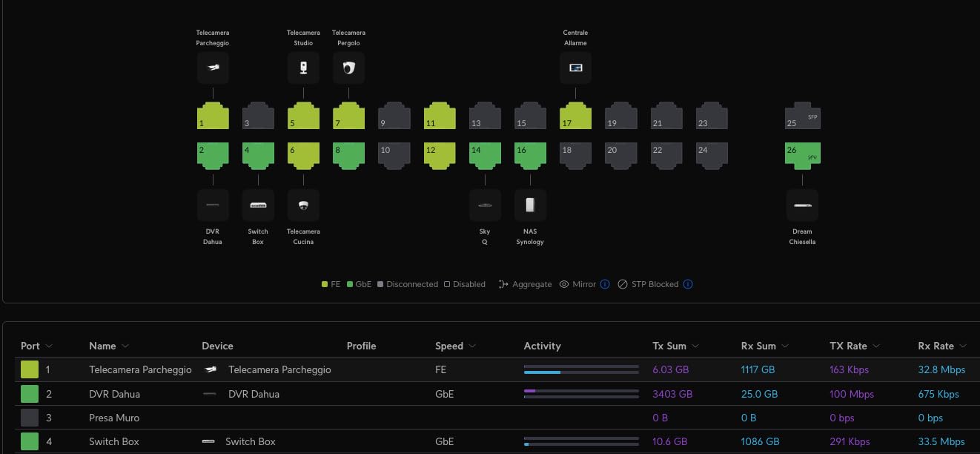
Task: Click the Dream Chiesella gateway icon
Action: point(802,205)
